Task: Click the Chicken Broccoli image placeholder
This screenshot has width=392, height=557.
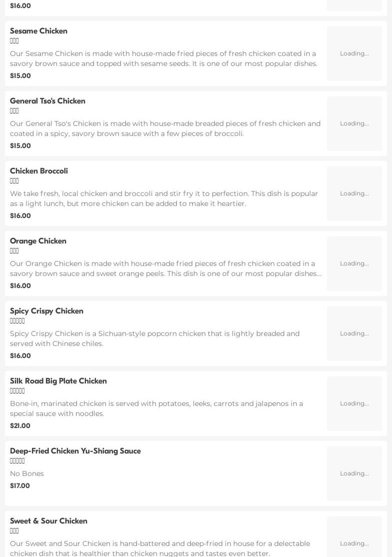Action: (354, 193)
